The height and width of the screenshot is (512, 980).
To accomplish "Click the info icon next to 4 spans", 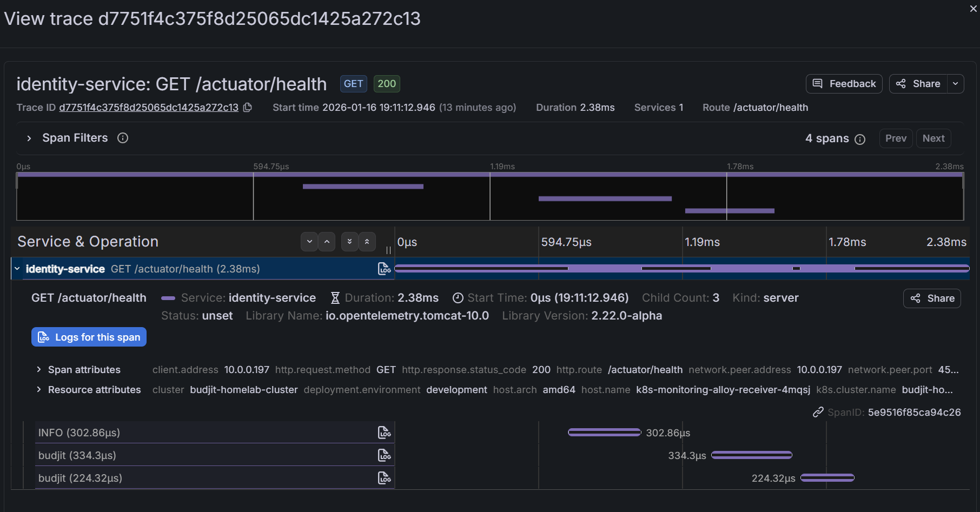I will (860, 139).
